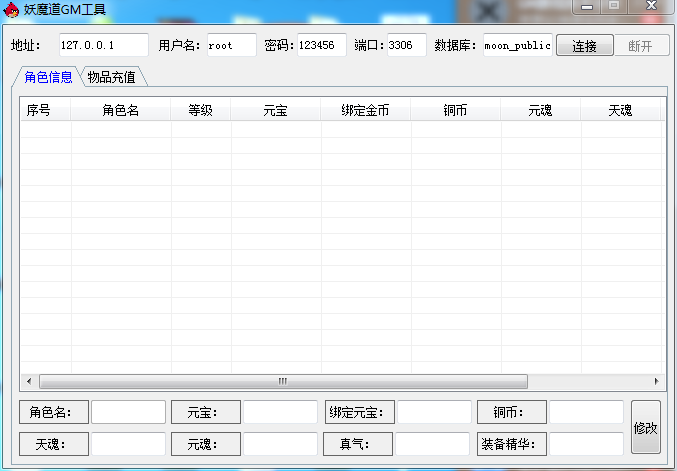The width and height of the screenshot is (677, 471).
Task: Switch to the 角色信息 tab
Action: click(x=48, y=77)
